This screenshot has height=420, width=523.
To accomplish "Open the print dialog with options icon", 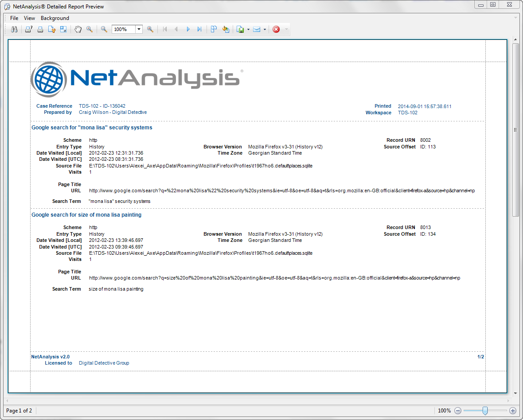I will pos(28,29).
